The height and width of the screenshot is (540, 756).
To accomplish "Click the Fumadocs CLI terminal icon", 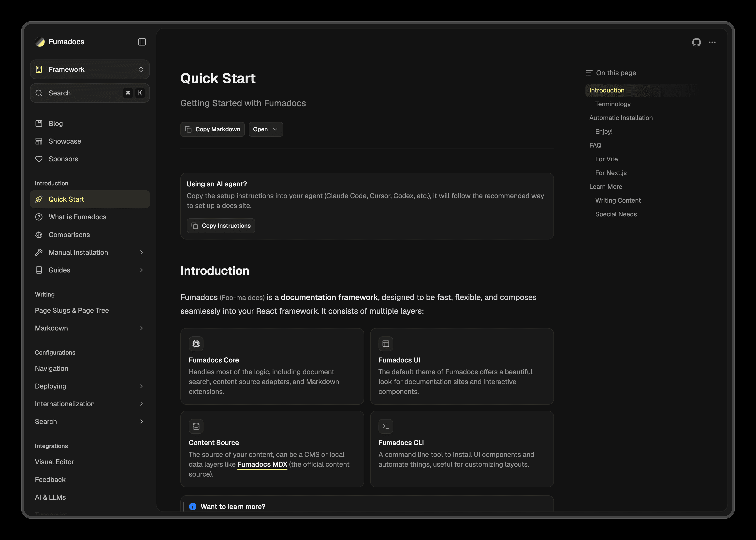I will pos(385,426).
